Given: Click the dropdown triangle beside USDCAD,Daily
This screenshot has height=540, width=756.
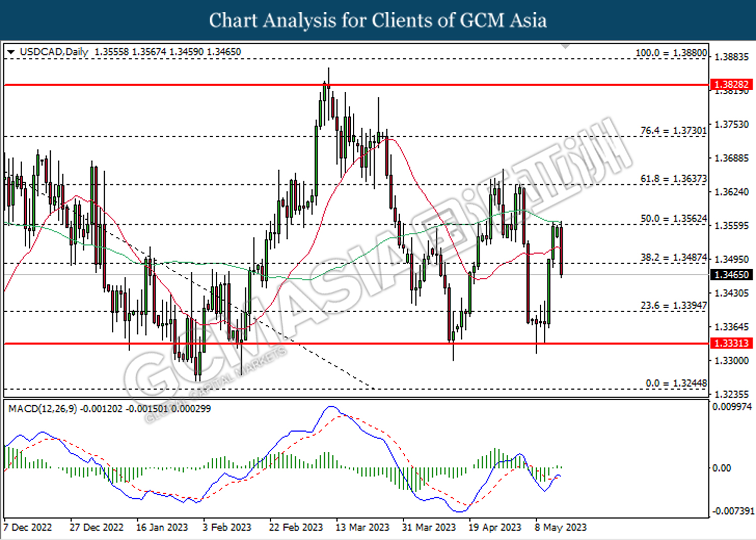Looking at the screenshot, I should (11, 52).
